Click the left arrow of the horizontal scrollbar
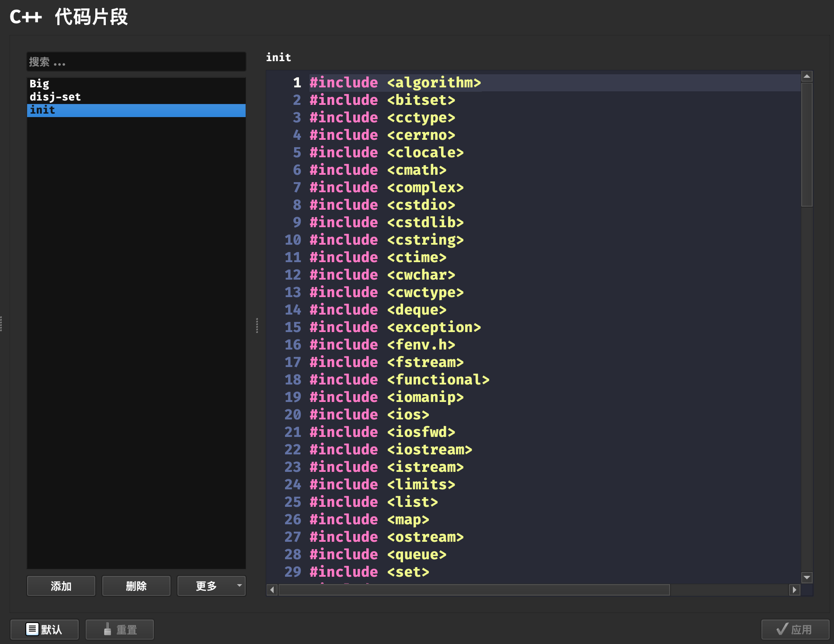Screen dimensions: 834x644 (271, 590)
